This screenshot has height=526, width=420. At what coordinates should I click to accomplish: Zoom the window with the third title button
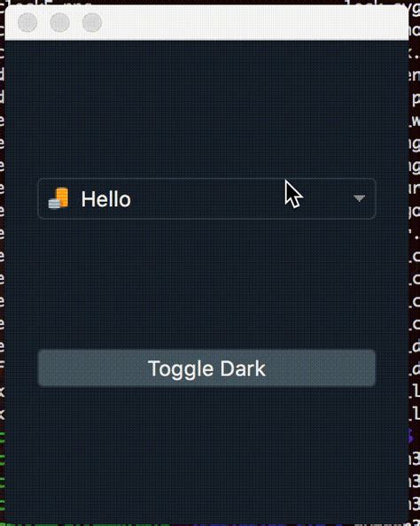click(92, 22)
